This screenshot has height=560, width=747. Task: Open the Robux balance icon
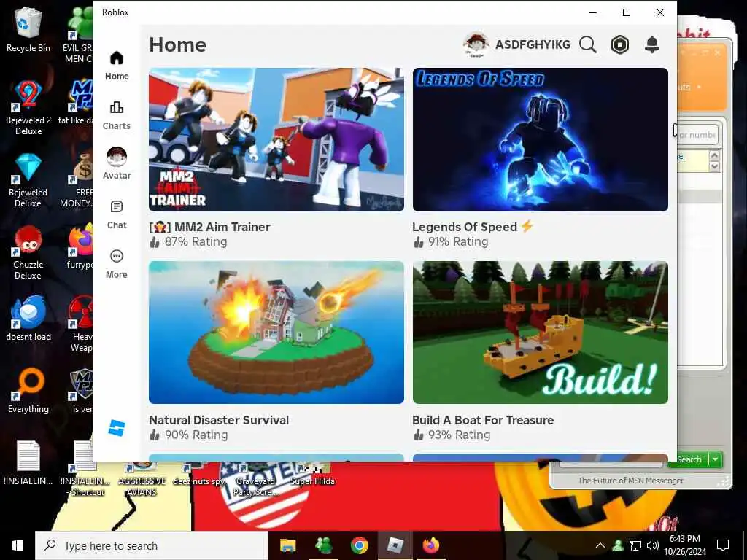[620, 44]
